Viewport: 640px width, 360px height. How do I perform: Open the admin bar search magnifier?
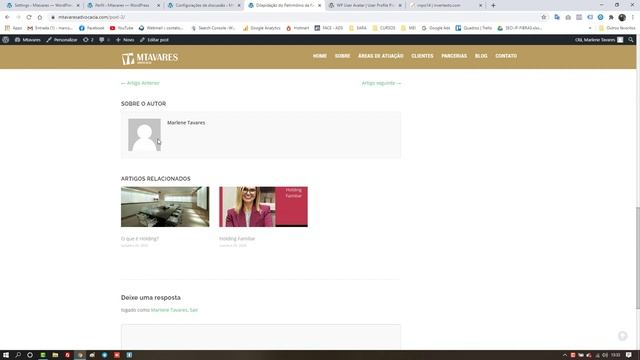point(631,40)
